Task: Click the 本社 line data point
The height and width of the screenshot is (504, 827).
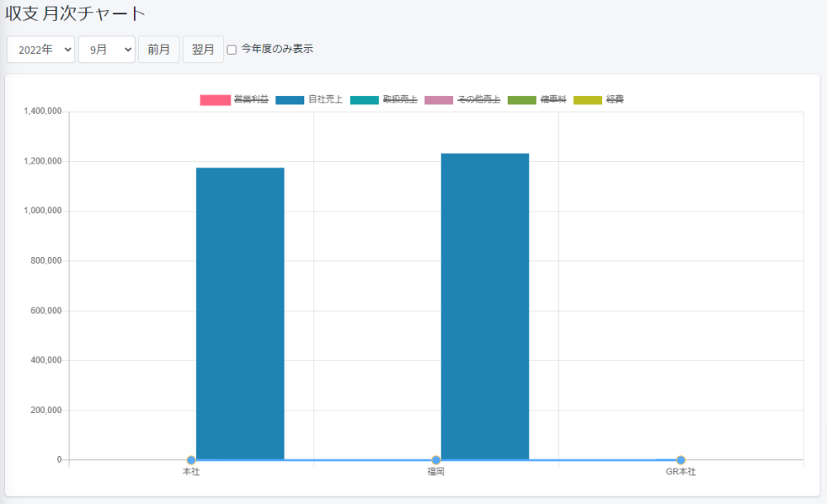Action: (191, 460)
